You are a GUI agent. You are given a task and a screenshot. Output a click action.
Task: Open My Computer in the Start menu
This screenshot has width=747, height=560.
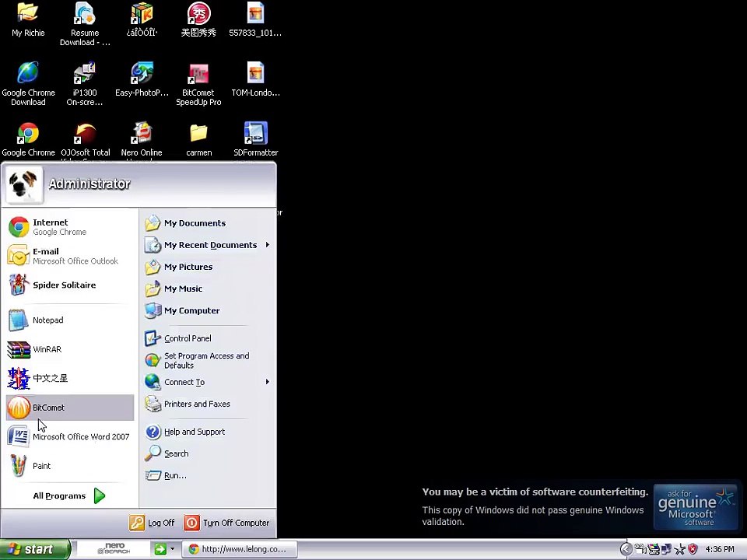(208, 310)
